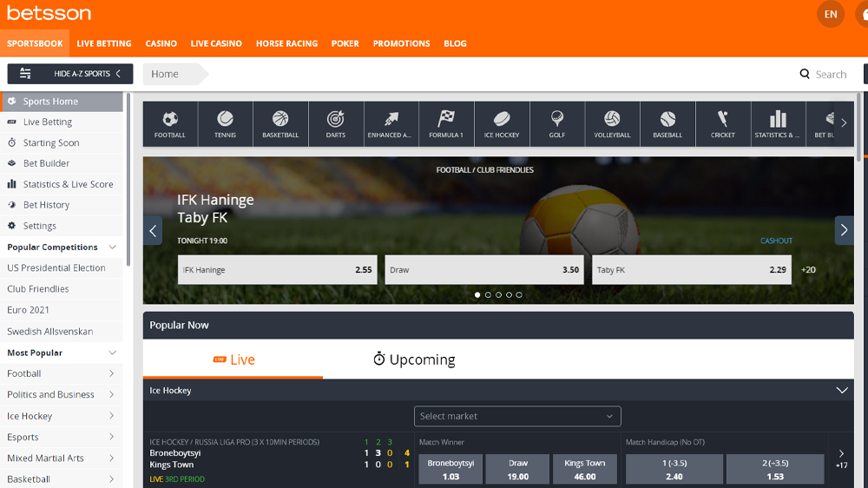Open the Football sport icon
This screenshot has height=488, width=868.
tap(170, 123)
